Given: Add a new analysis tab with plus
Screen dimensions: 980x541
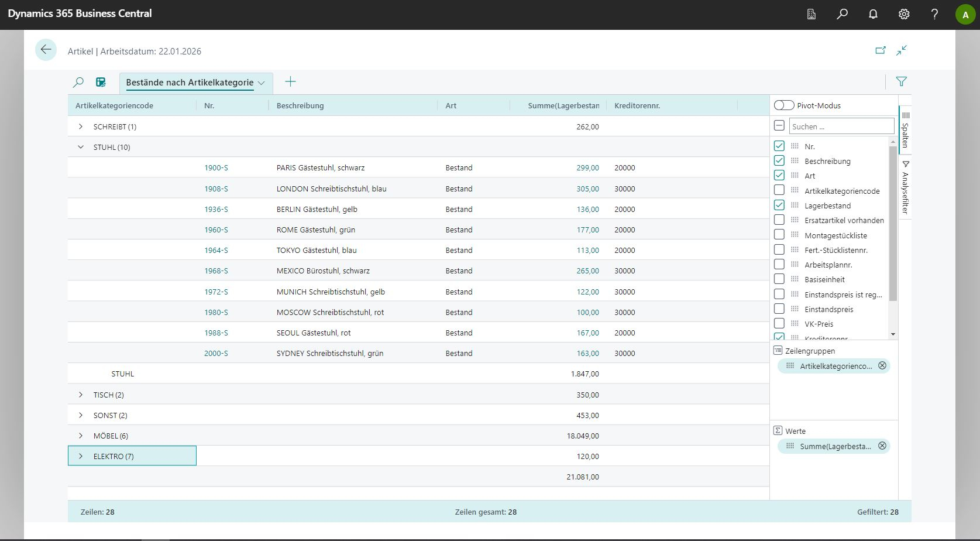Looking at the screenshot, I should (290, 82).
